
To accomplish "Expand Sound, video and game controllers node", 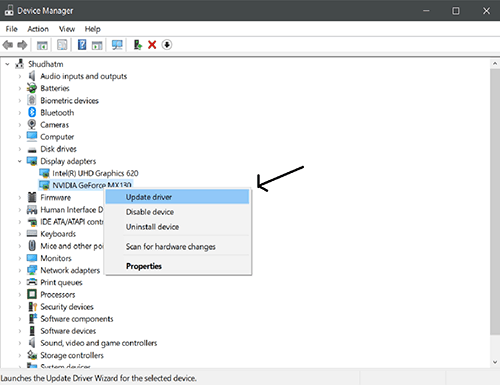I will 20,343.
